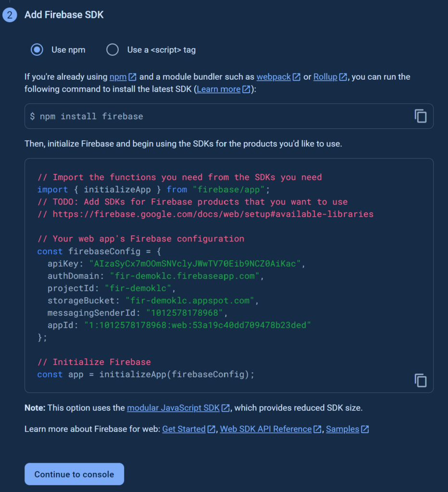
Task: Follow the Learn more link
Action: click(x=219, y=89)
